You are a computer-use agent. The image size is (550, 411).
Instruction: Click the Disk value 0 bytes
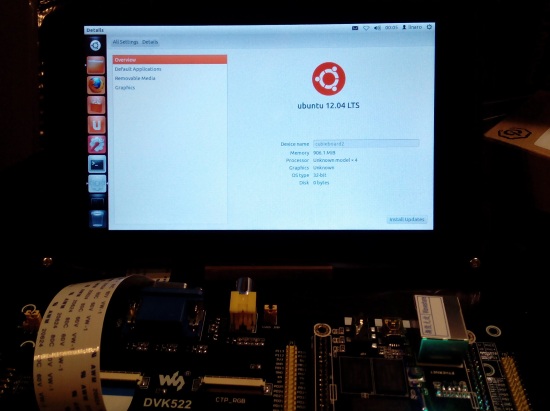click(x=321, y=183)
